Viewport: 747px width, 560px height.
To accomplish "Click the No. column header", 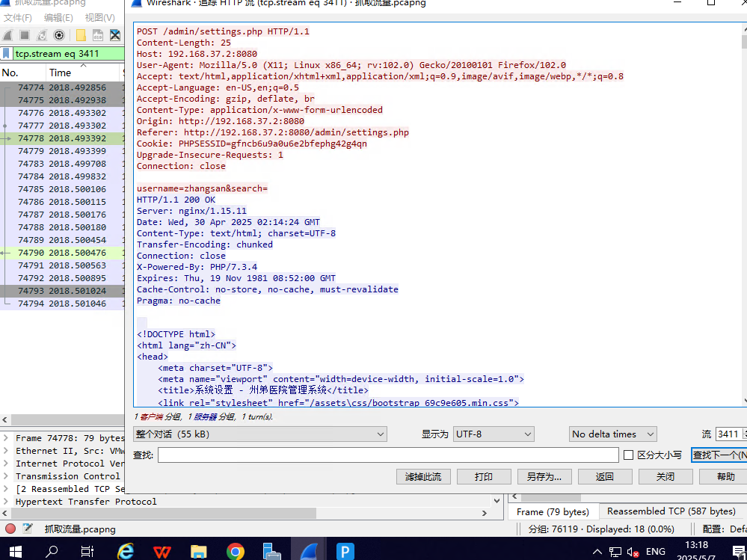I will [22, 73].
